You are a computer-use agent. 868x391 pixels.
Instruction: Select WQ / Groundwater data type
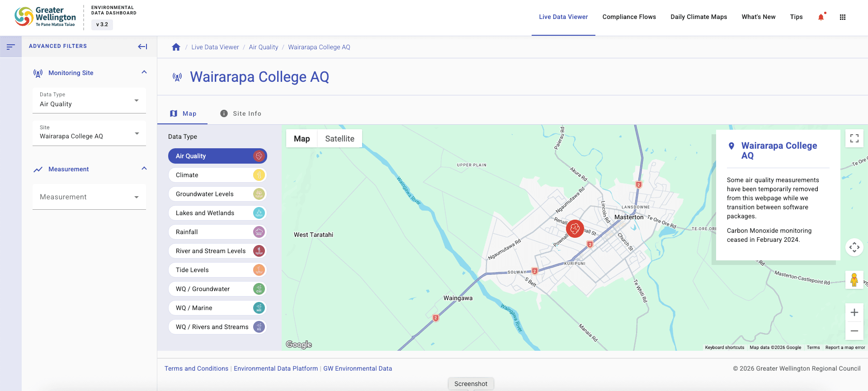tap(217, 289)
